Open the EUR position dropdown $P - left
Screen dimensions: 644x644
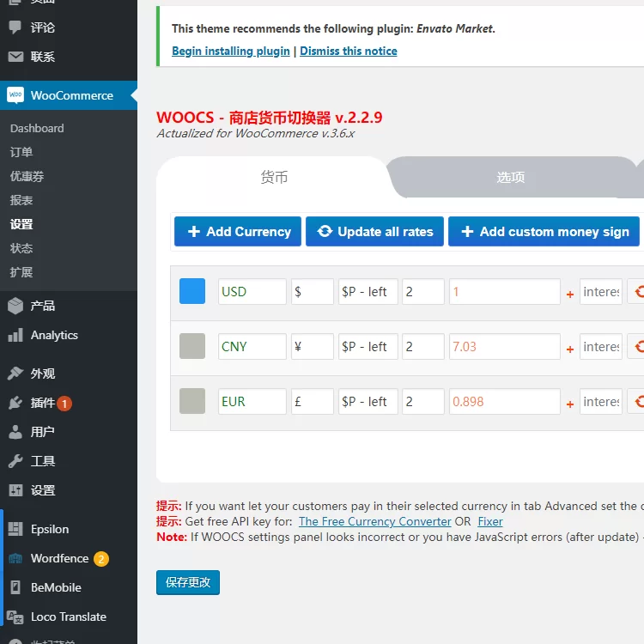click(x=368, y=401)
